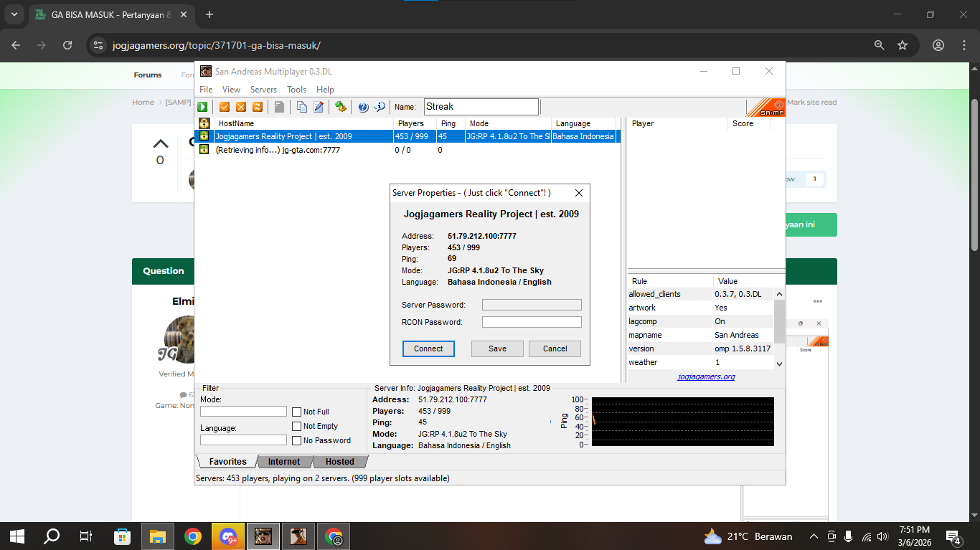Click the Server Properties pencil icon

tap(319, 107)
